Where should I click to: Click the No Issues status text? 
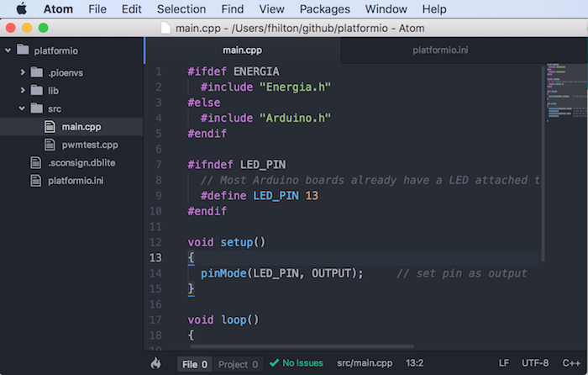pos(302,363)
